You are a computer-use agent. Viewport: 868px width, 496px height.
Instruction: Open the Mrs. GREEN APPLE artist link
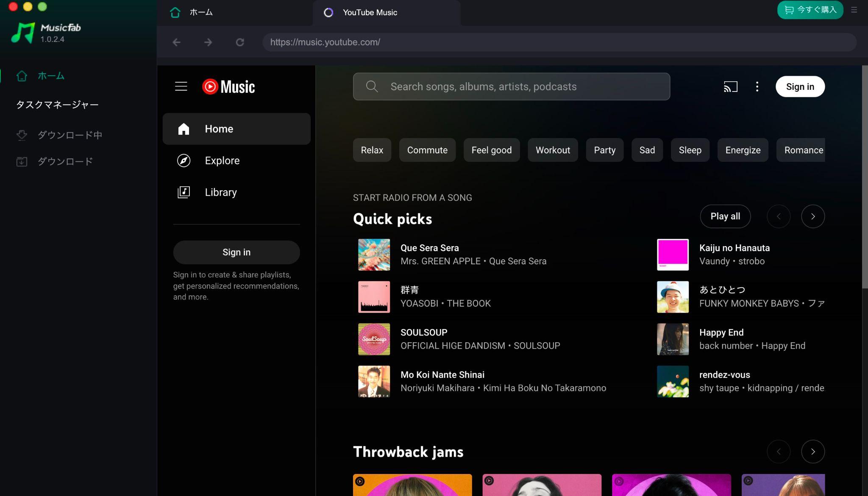click(x=440, y=261)
